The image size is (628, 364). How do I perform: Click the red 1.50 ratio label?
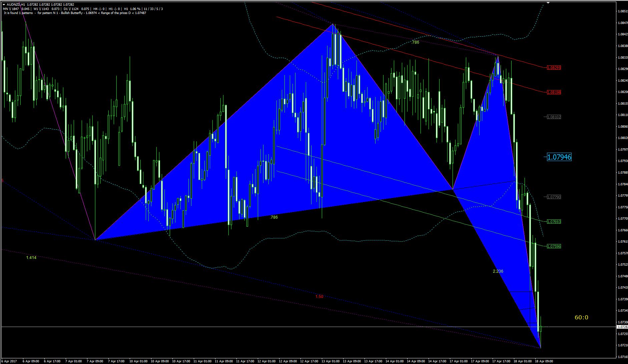click(319, 297)
